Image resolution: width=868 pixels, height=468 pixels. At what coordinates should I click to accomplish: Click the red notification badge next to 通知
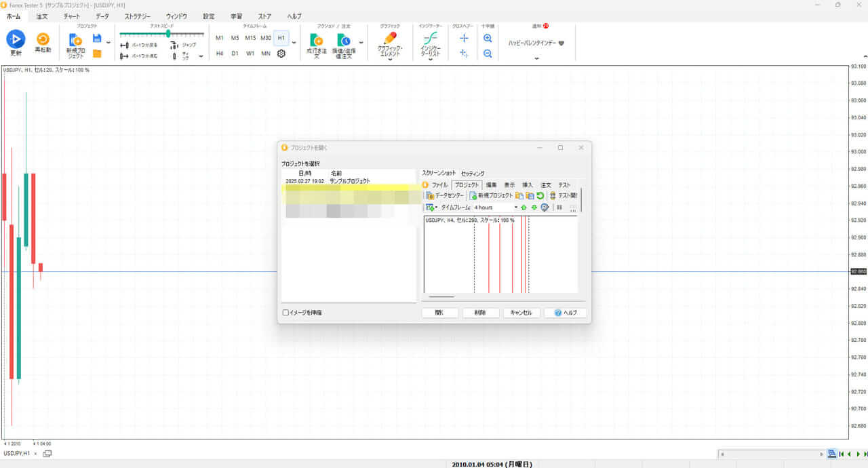click(545, 26)
